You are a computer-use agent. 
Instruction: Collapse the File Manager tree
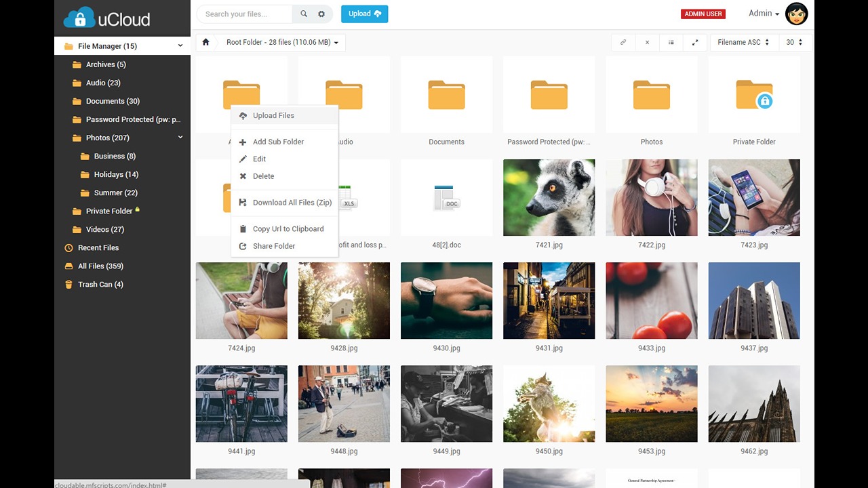pyautogui.click(x=180, y=46)
